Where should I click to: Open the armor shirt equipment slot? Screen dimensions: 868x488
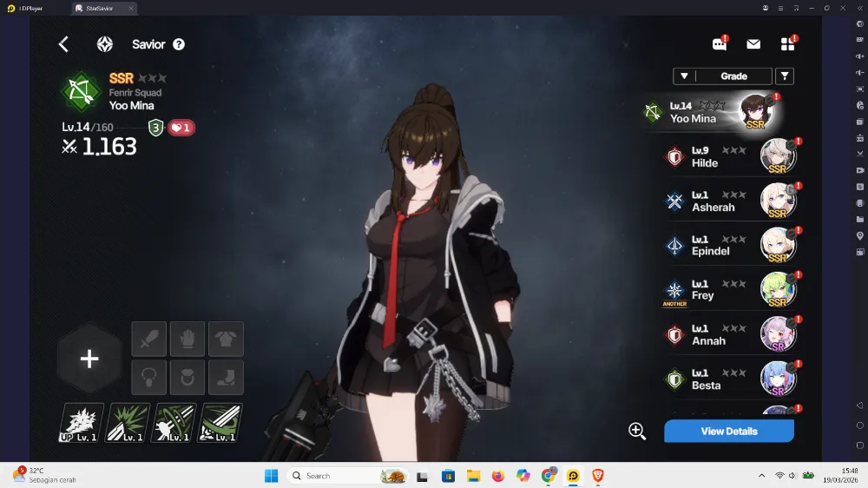(226, 339)
